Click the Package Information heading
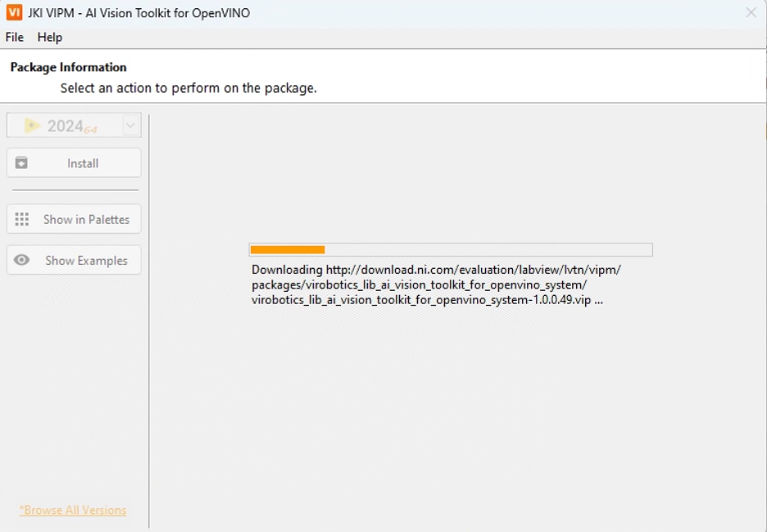 69,67
